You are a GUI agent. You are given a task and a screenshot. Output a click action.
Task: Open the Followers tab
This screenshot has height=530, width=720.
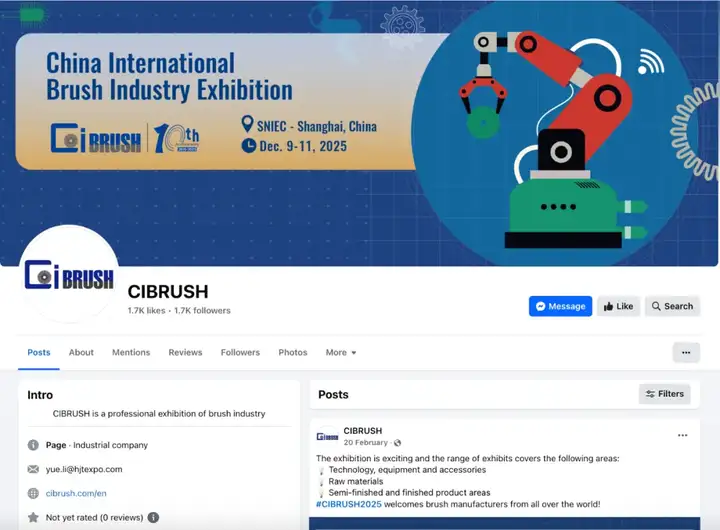click(240, 353)
